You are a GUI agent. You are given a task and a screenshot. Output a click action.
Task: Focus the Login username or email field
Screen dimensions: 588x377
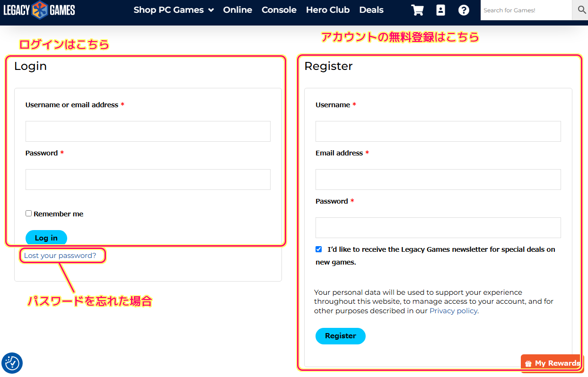click(x=148, y=131)
